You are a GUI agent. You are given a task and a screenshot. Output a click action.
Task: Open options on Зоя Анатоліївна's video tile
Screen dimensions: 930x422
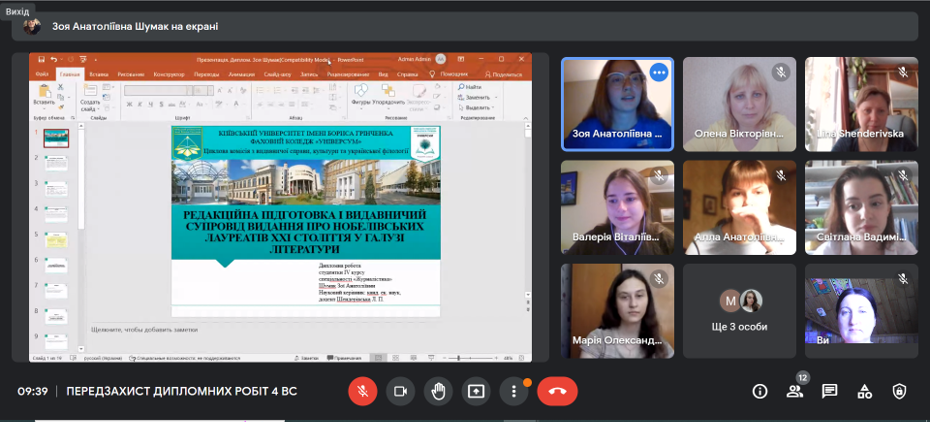[x=658, y=72]
